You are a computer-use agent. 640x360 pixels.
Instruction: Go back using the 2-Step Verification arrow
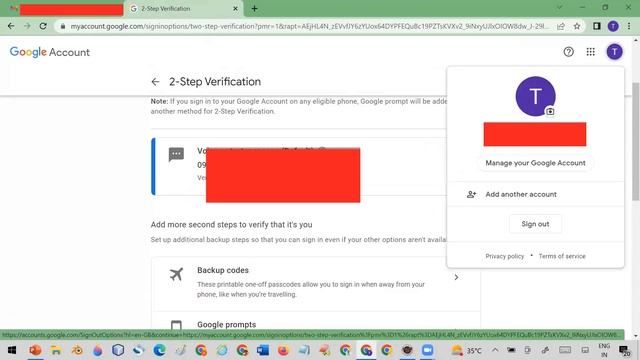pos(155,82)
